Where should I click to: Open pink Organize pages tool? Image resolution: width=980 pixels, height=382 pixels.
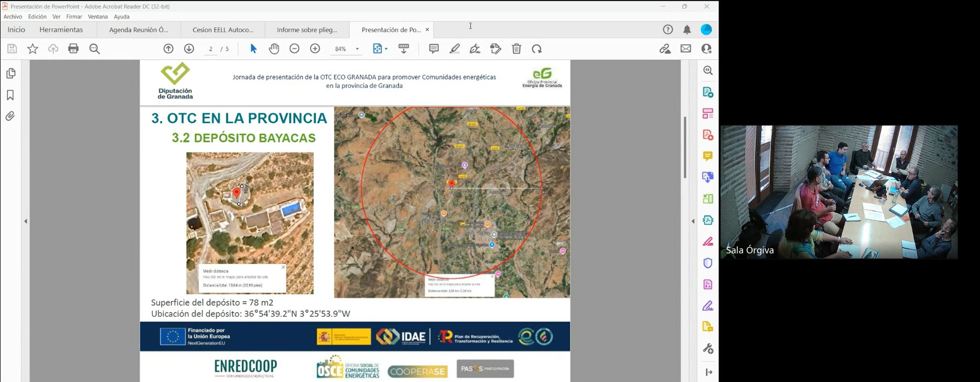pos(708,113)
